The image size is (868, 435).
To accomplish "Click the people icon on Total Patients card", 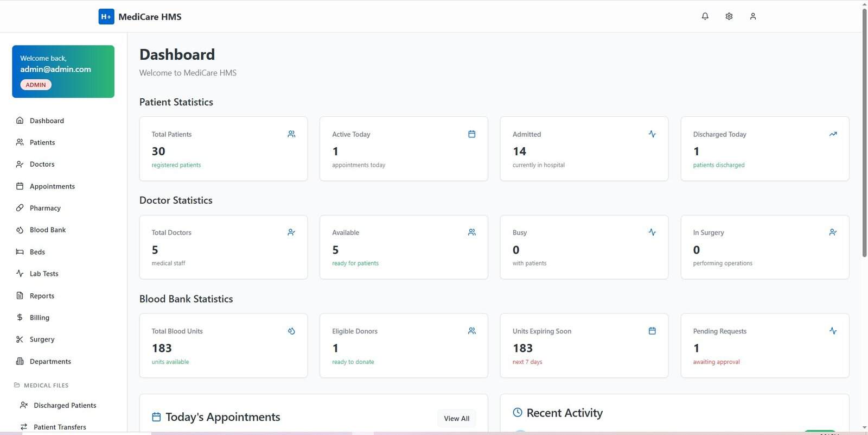I will coord(291,134).
